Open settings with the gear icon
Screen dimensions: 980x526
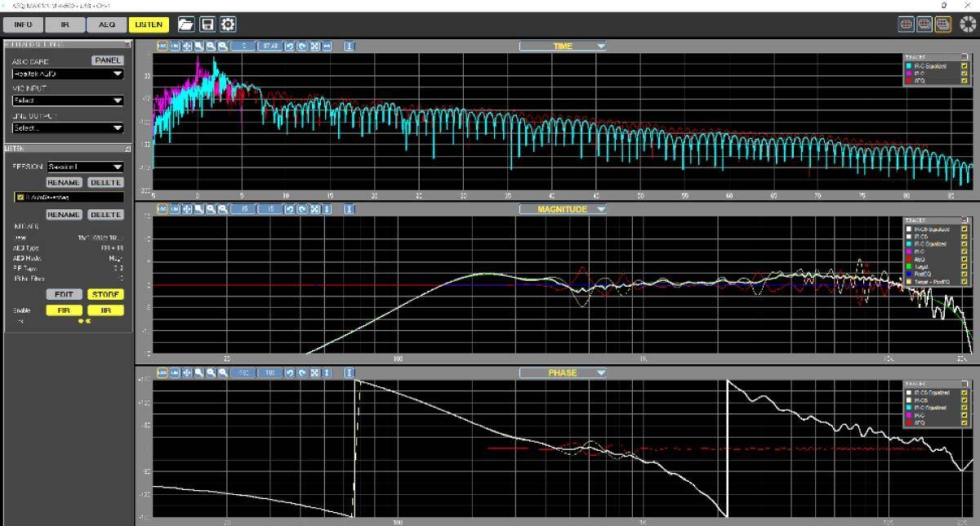click(x=228, y=25)
